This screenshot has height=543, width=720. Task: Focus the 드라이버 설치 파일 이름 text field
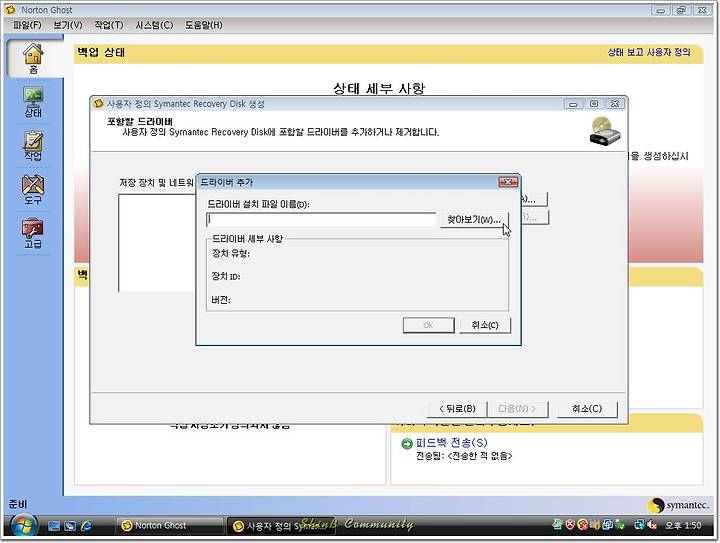tap(321, 220)
